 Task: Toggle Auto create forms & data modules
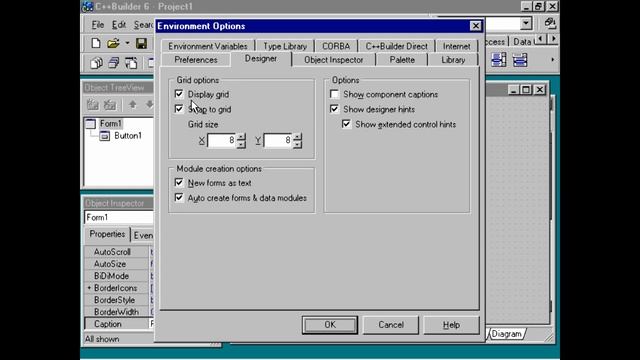[x=179, y=198]
